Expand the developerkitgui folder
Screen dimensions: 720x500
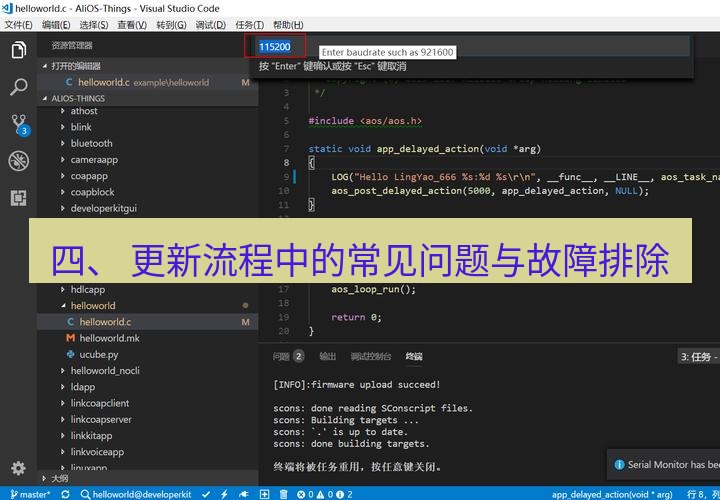click(x=103, y=208)
